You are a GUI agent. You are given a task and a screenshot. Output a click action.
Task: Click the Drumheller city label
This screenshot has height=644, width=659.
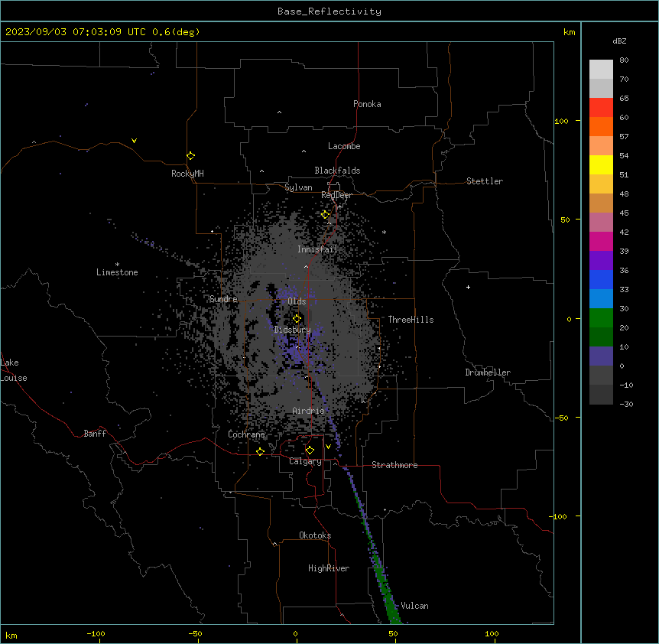[488, 372]
